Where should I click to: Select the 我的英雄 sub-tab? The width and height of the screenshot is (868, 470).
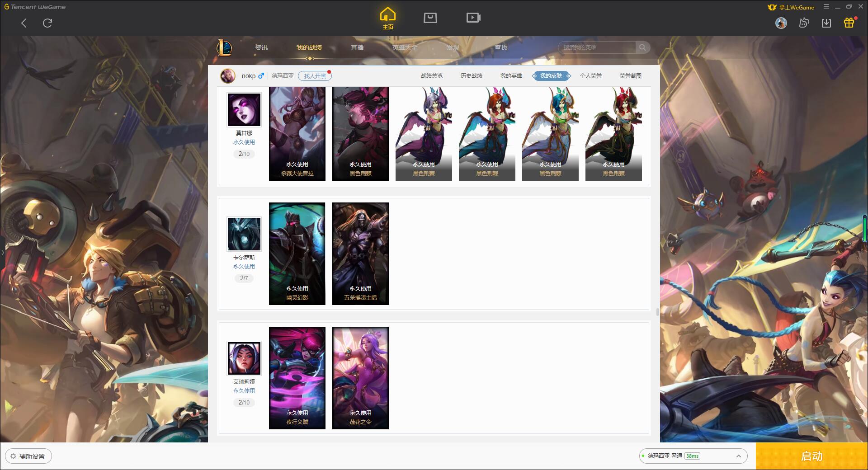(511, 76)
